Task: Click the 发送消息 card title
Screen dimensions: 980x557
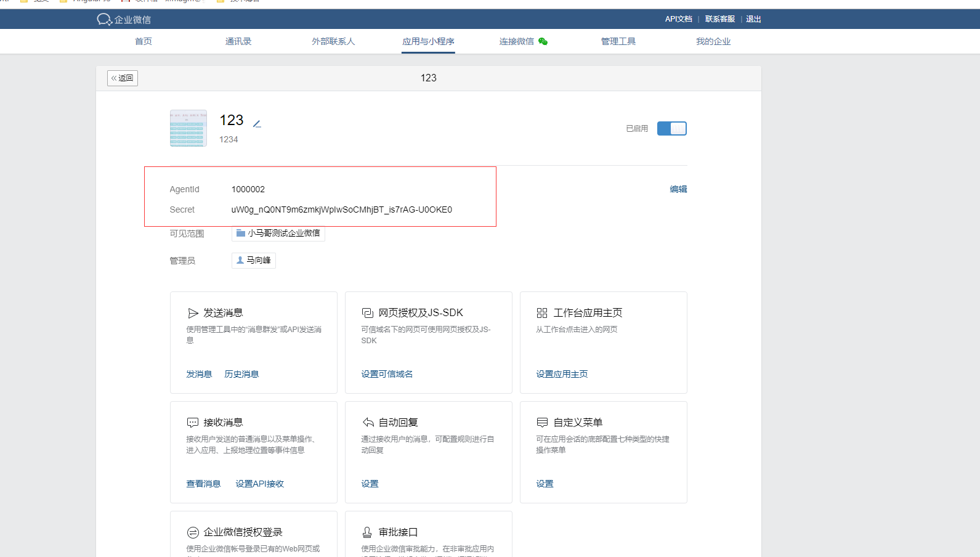Action: click(223, 313)
